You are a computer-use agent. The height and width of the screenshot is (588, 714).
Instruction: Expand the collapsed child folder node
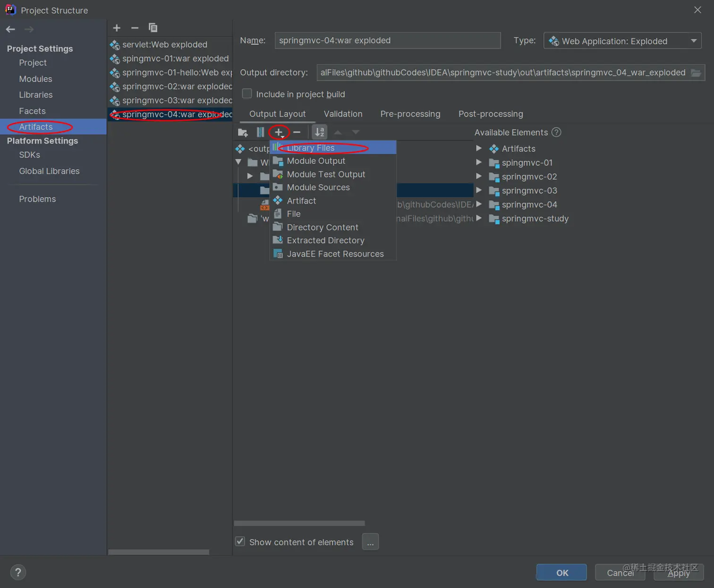[x=250, y=176]
